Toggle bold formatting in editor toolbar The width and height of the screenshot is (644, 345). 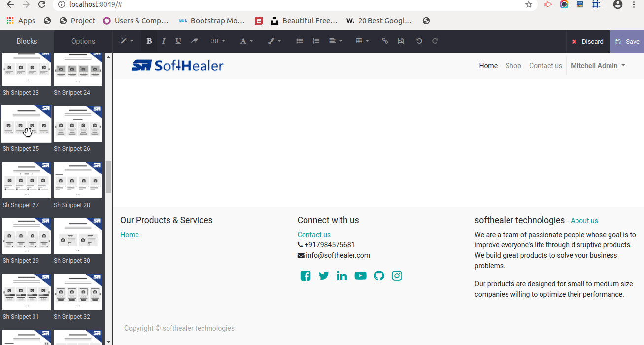(149, 41)
